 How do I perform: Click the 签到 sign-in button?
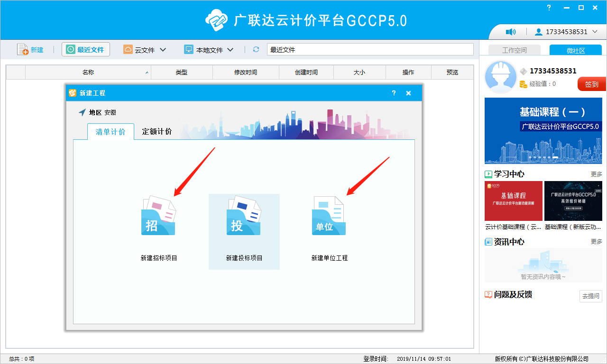pos(591,84)
